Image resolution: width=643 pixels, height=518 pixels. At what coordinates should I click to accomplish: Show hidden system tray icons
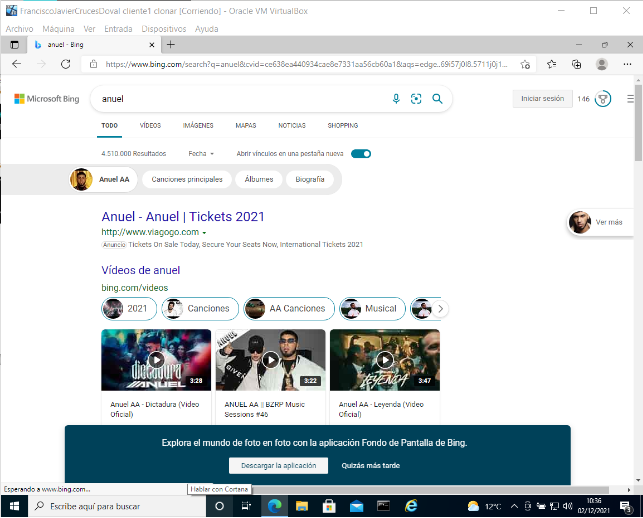click(x=514, y=506)
